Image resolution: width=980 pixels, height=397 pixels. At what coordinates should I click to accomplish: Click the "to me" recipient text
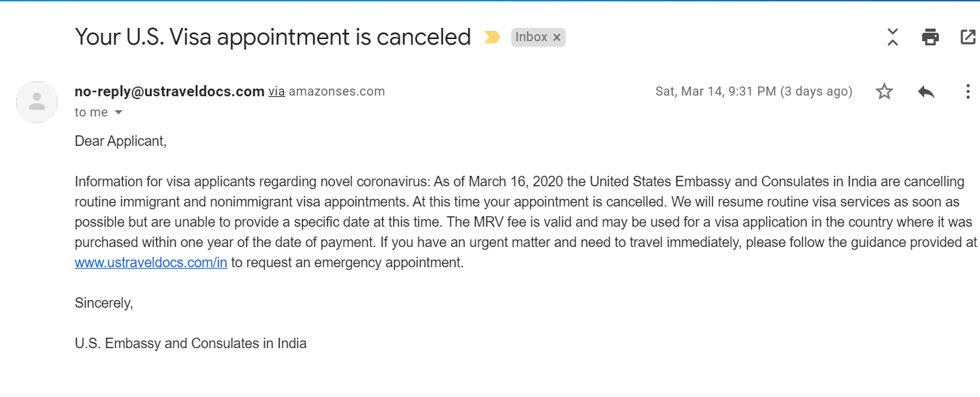91,112
